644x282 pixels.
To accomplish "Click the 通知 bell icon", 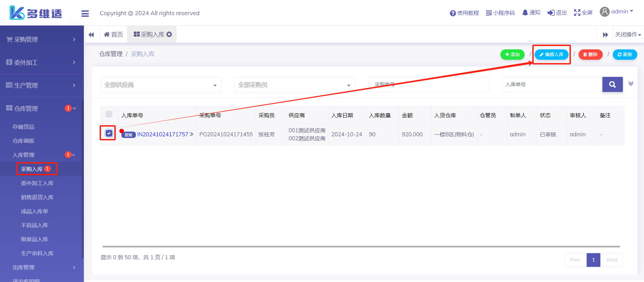I will click(525, 13).
